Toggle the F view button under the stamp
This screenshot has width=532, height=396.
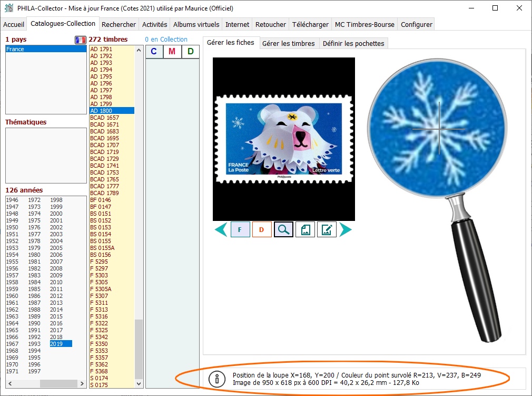pos(240,229)
